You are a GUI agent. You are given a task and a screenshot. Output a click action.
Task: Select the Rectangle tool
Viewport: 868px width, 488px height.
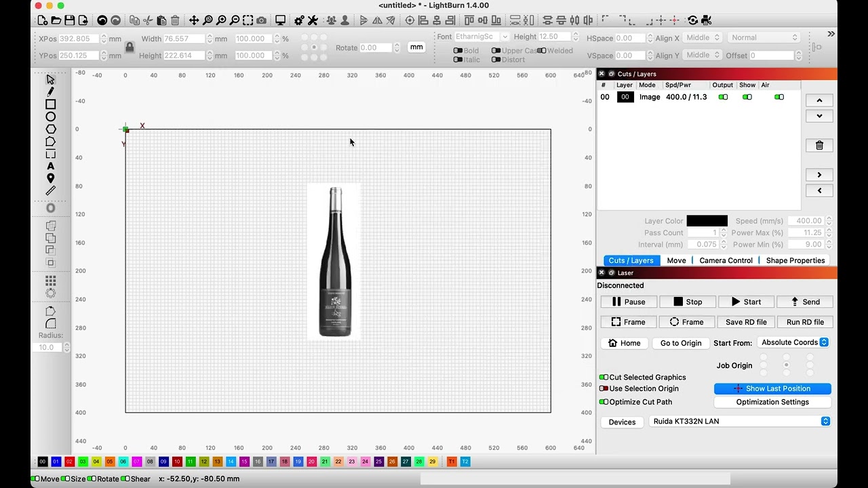click(50, 104)
